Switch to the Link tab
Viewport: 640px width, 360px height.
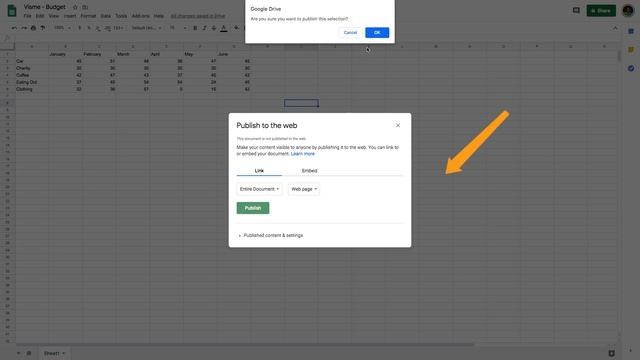(x=259, y=171)
